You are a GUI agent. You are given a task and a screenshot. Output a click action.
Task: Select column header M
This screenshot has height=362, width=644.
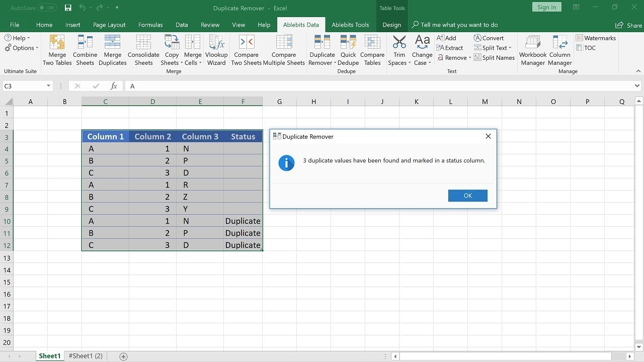pos(485,102)
